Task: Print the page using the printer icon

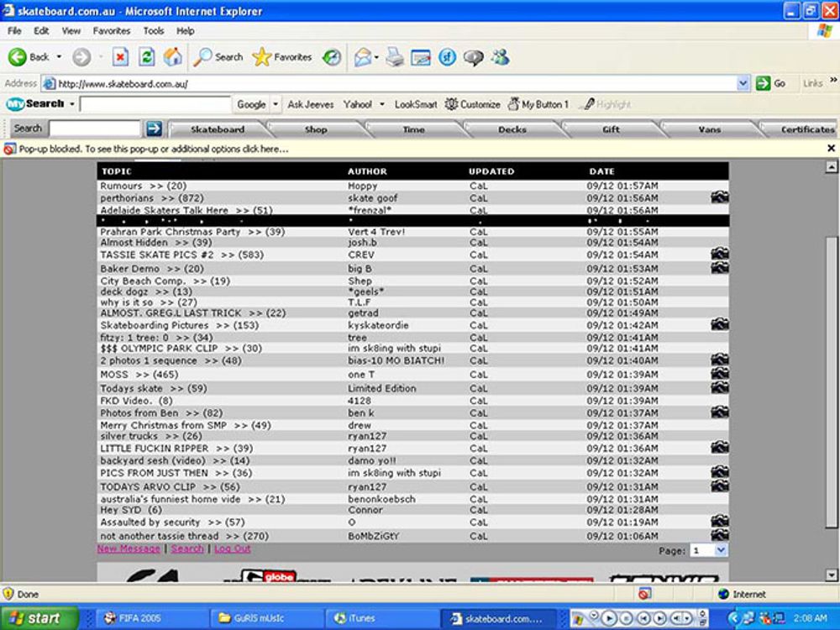Action: (x=395, y=57)
